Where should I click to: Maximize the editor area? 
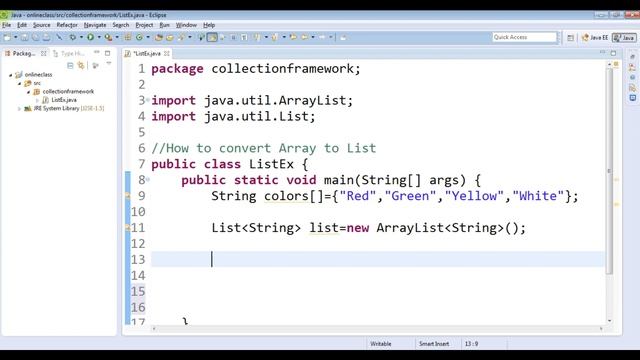(613, 53)
